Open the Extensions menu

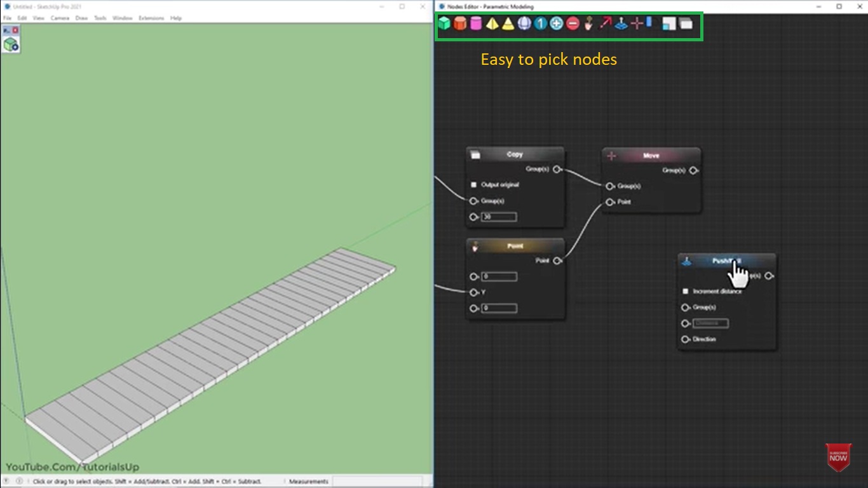coord(151,18)
